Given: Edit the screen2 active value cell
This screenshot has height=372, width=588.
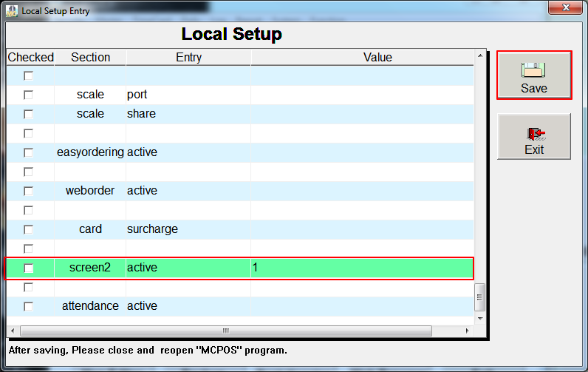Looking at the screenshot, I should pos(362,268).
